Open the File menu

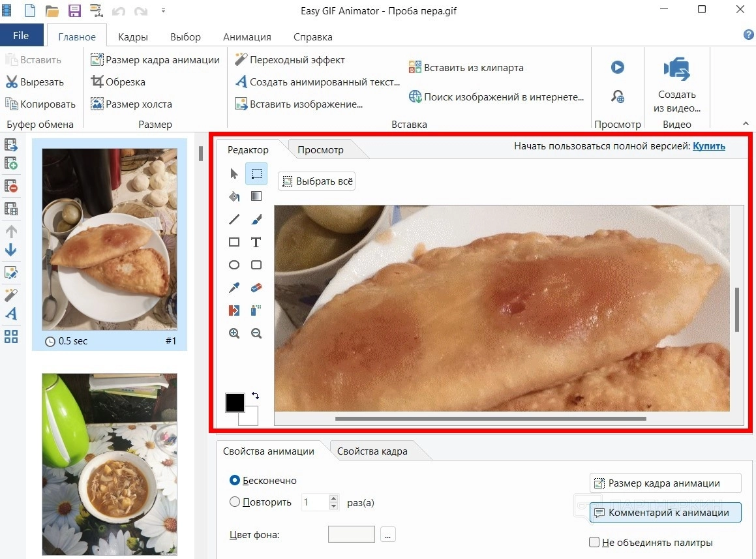point(22,35)
